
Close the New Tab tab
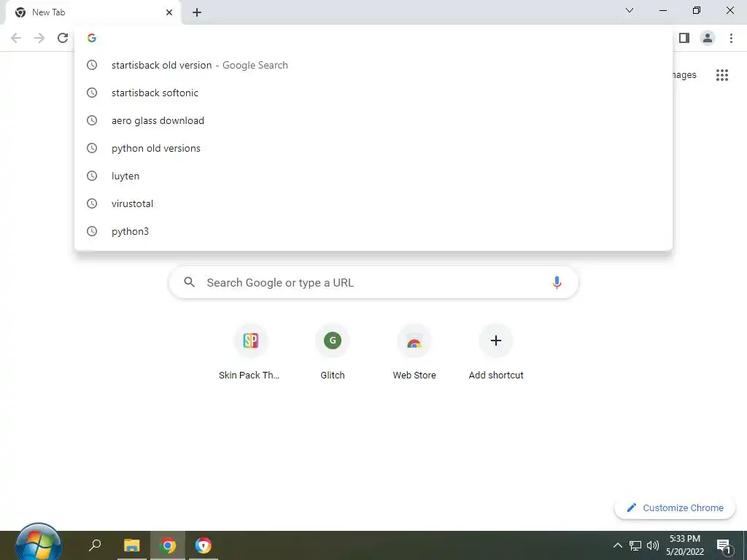169,12
